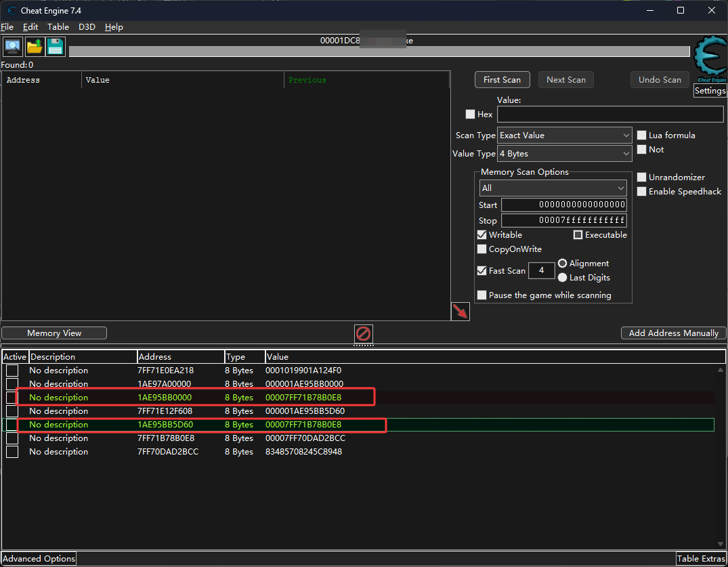Image resolution: width=728 pixels, height=567 pixels.
Task: Activate checkbox for address 7FF71E0EA218
Action: 12,371
